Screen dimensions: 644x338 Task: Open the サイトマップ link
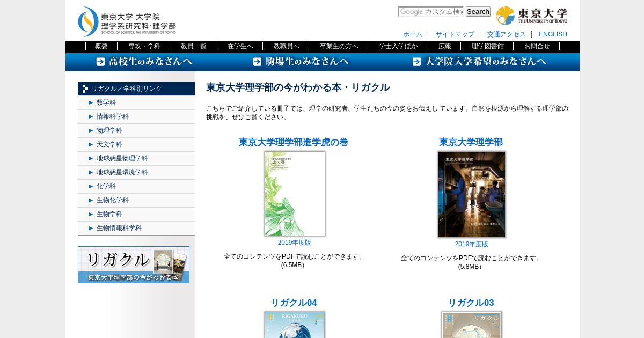pos(455,34)
